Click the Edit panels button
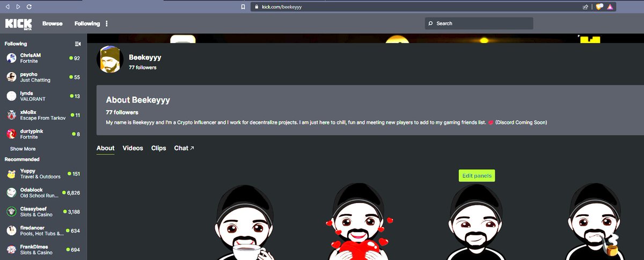Image resolution: width=644 pixels, height=260 pixels. [x=477, y=176]
